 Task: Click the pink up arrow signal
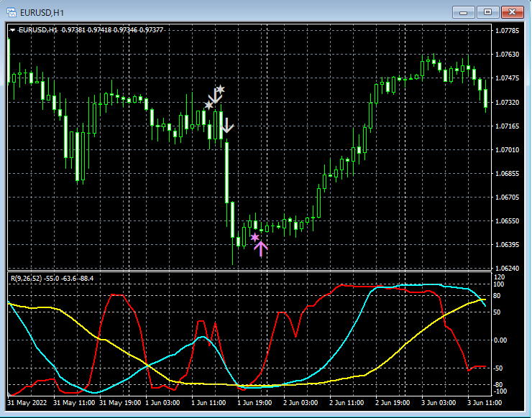(x=260, y=249)
